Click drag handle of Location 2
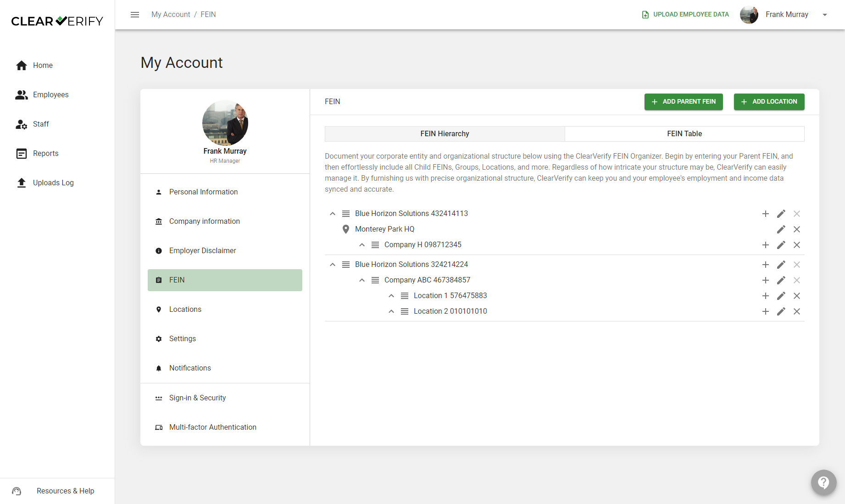The image size is (845, 504). pyautogui.click(x=405, y=311)
